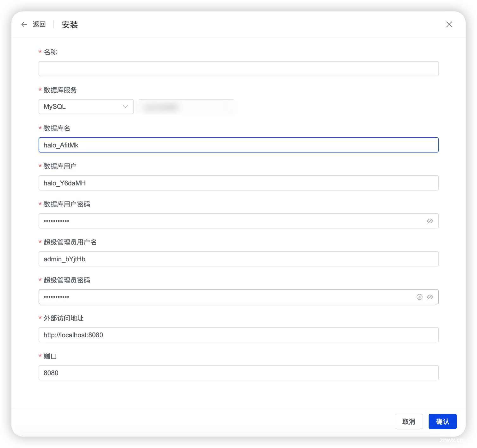Go back with the 返回 link

(x=39, y=24)
